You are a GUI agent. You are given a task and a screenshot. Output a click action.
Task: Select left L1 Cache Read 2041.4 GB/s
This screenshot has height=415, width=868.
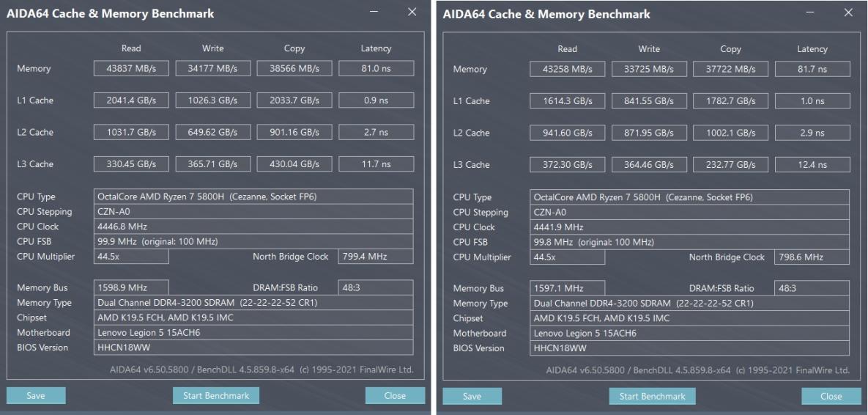pyautogui.click(x=131, y=100)
